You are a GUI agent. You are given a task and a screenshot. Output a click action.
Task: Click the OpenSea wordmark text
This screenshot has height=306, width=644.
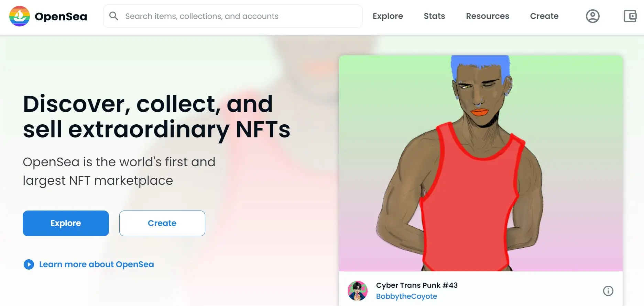[x=61, y=16]
